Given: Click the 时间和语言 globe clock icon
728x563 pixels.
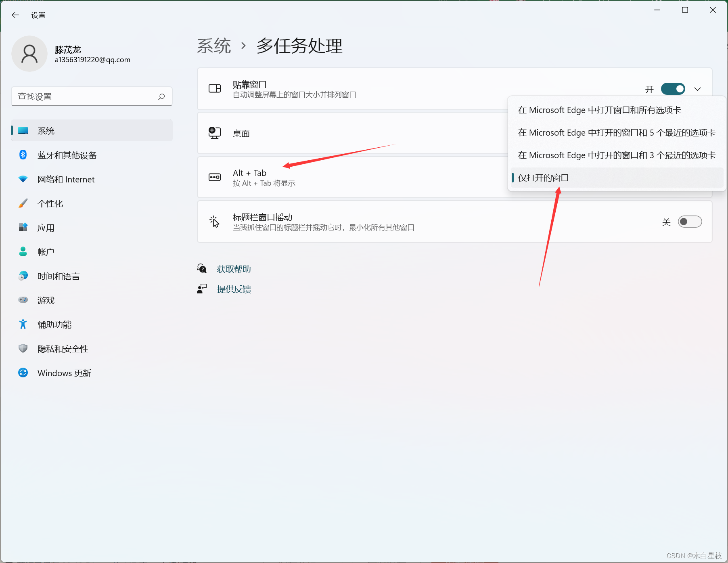Looking at the screenshot, I should pyautogui.click(x=23, y=276).
